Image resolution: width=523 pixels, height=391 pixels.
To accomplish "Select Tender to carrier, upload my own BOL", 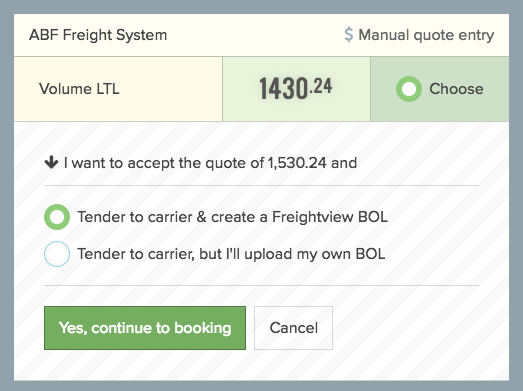I will (x=57, y=254).
